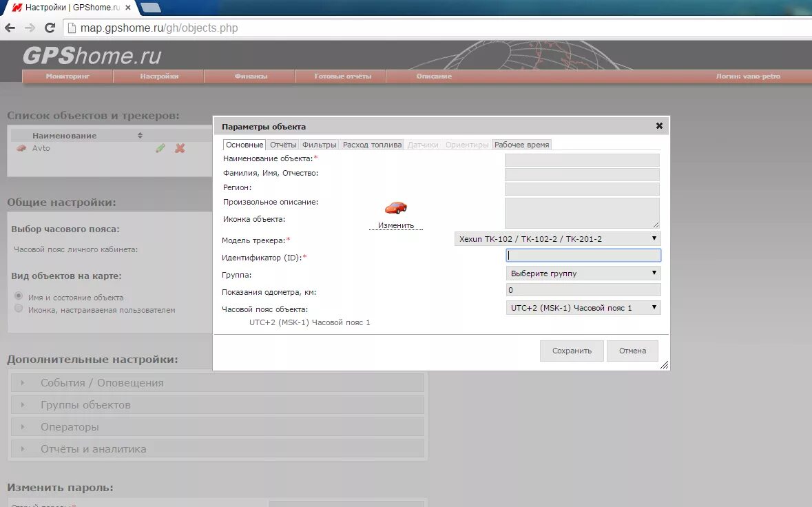Screen dimensions: 812x507
Task: Click the UTC+2 (MSK-1) text below timezone label
Action: pos(310,322)
